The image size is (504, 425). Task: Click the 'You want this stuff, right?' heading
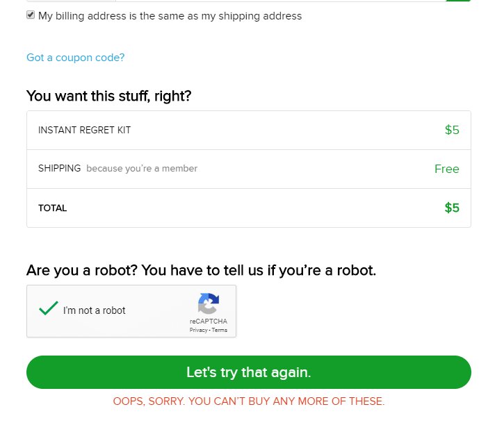[x=108, y=96]
